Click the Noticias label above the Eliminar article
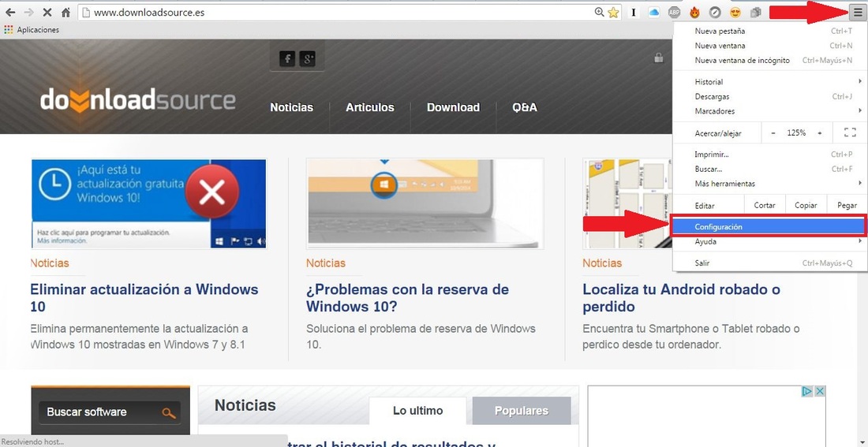This screenshot has height=447, width=868. [x=50, y=263]
